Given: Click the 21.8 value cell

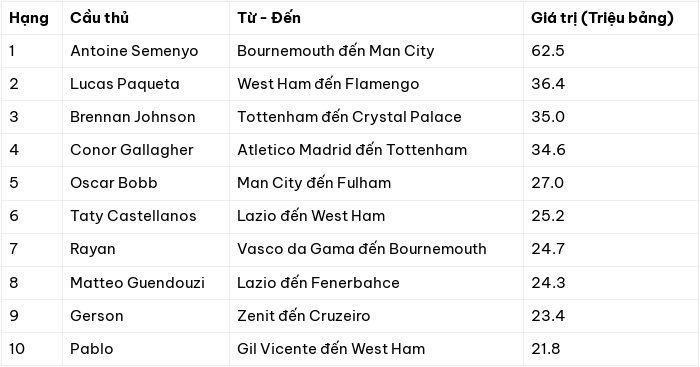Looking at the screenshot, I should coord(611,349).
